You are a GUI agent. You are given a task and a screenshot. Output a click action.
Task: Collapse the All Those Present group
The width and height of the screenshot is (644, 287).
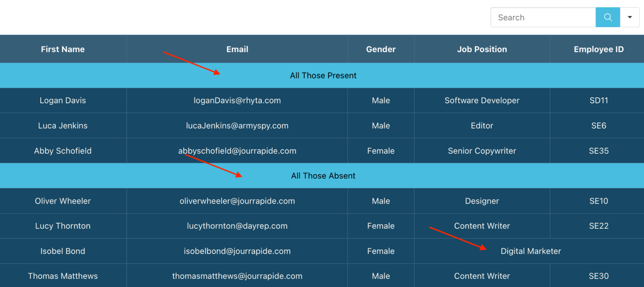click(323, 75)
